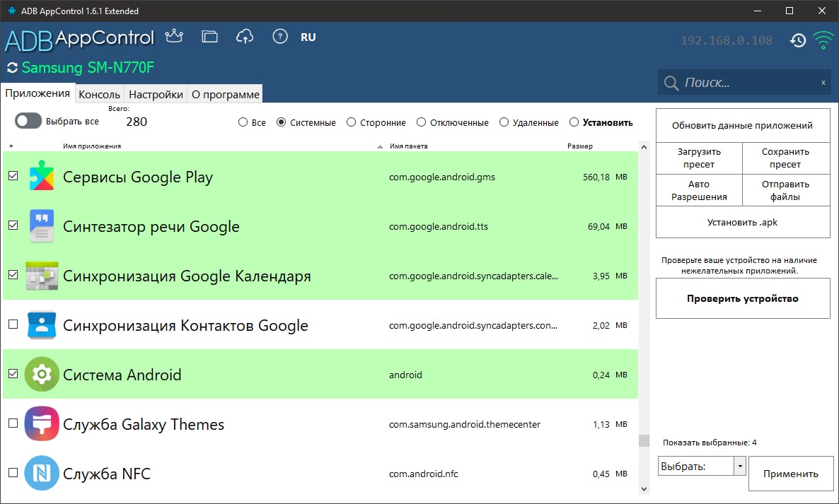
Task: Click the search magnifier icon
Action: pyautogui.click(x=671, y=83)
